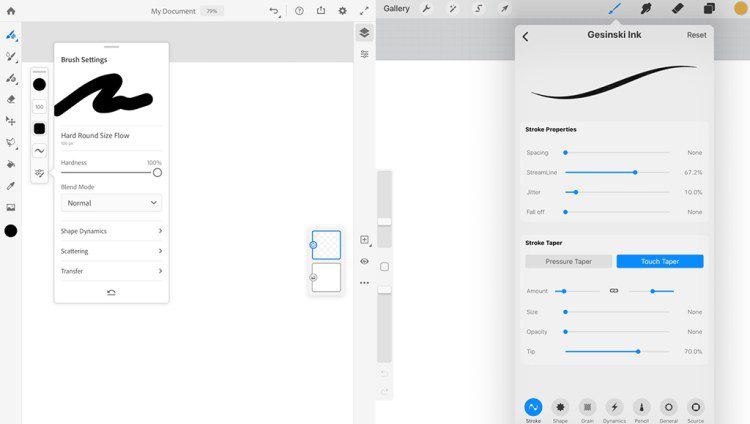Select the live brush tool
750x424 pixels.
(11, 56)
